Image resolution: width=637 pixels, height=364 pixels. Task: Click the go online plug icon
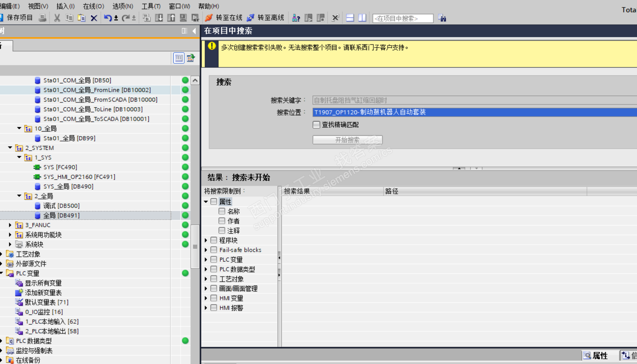tap(209, 18)
